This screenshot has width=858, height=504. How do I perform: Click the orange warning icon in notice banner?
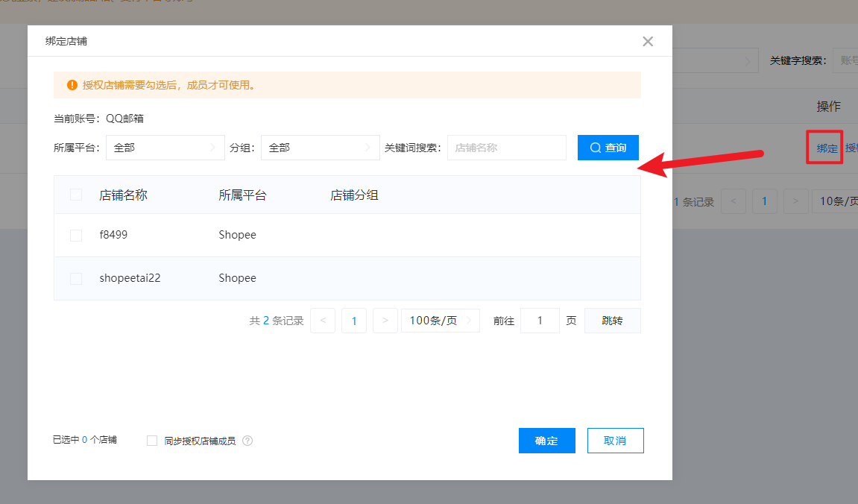pyautogui.click(x=72, y=85)
